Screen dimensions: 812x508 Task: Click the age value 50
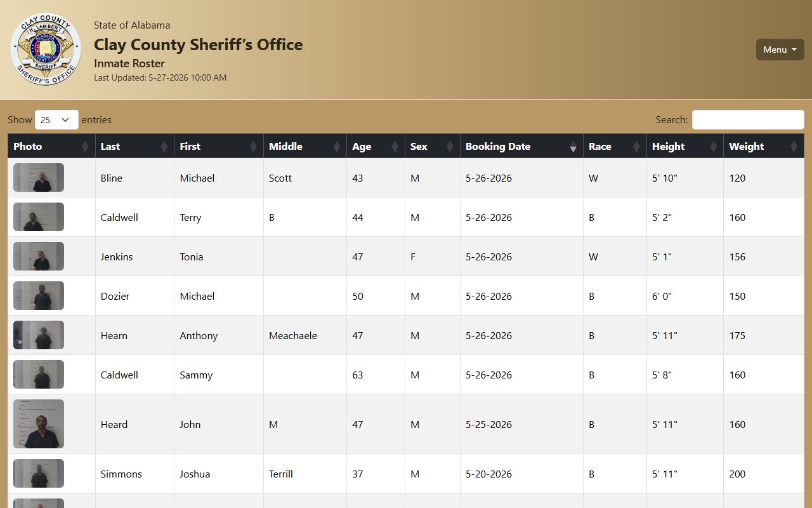(358, 296)
